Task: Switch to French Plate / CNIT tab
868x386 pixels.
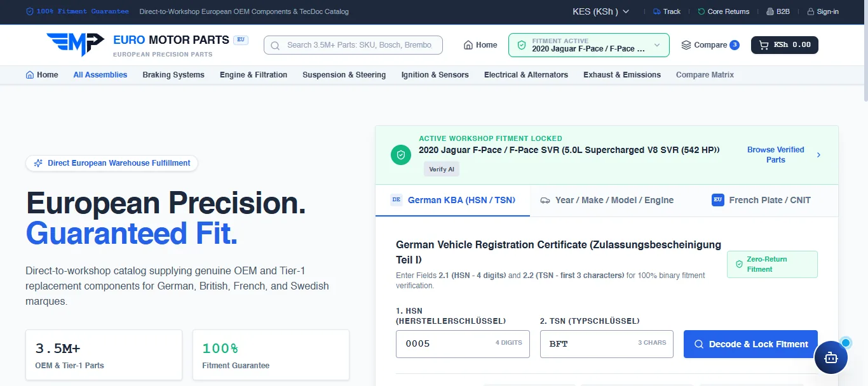Action: point(761,200)
